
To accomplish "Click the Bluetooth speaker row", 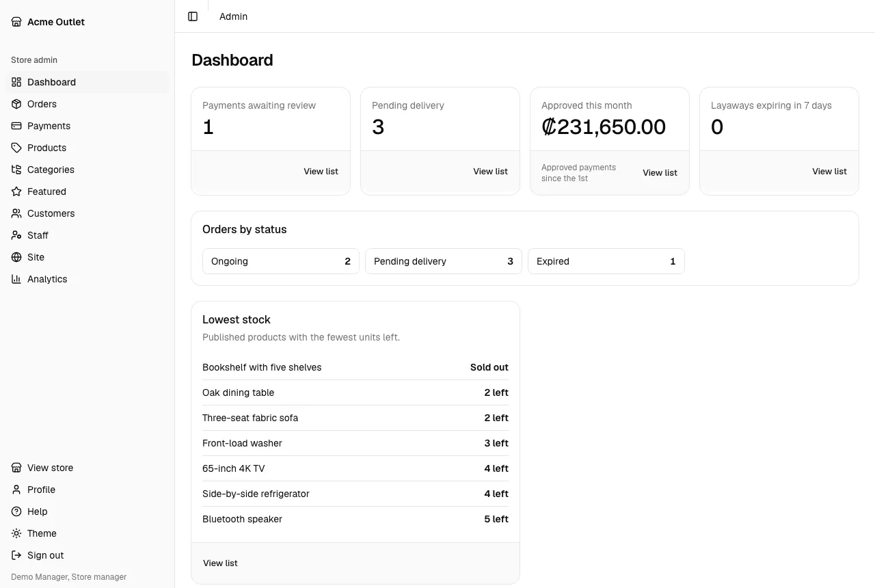I will pos(355,519).
